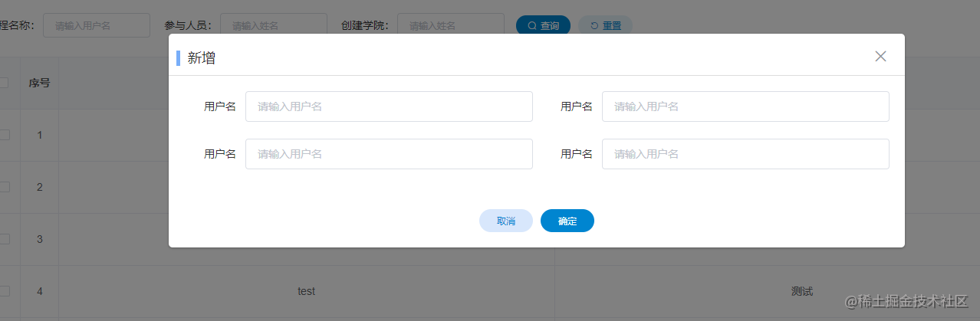Focus the lower-left 用户名 input in 新增 dialog
The width and height of the screenshot is (980, 321).
389,154
